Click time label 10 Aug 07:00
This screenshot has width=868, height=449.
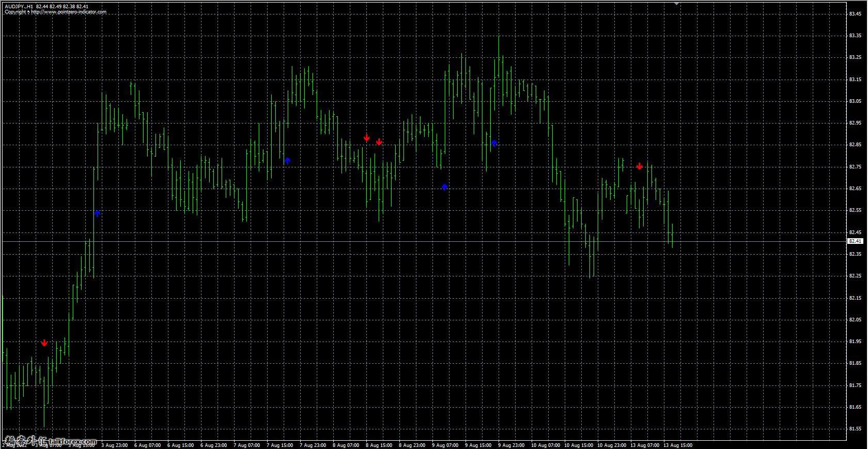click(546, 445)
